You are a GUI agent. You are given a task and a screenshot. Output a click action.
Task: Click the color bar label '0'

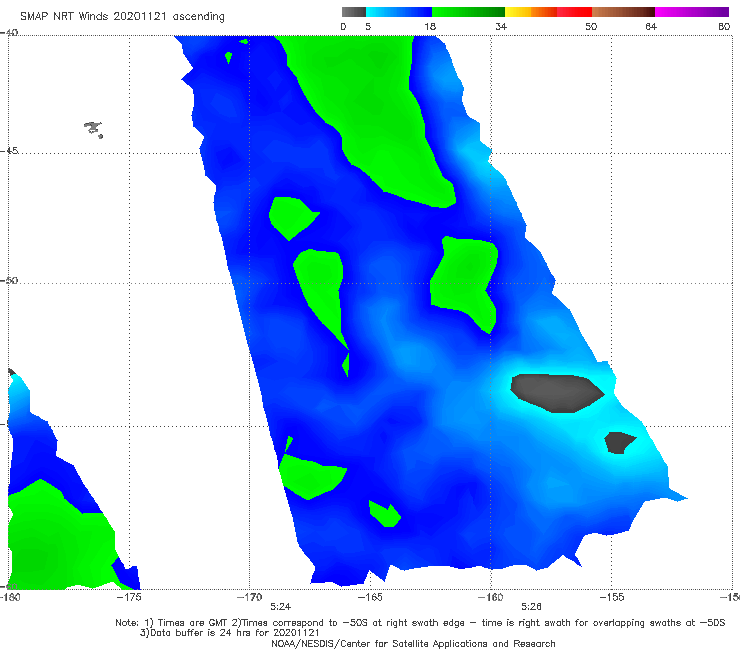pyautogui.click(x=343, y=27)
